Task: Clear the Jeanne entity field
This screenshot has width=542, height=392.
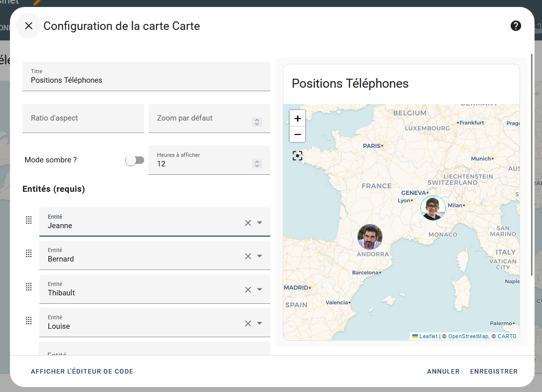Action: 248,223
